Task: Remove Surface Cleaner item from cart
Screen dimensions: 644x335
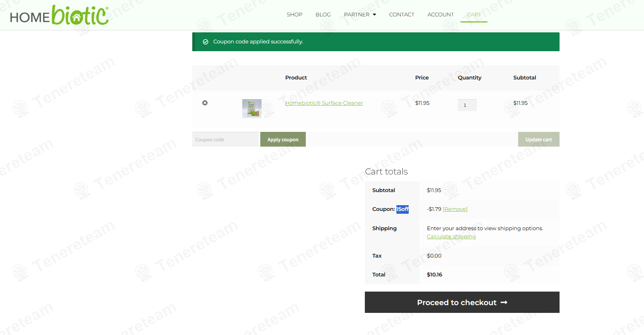Action: (205, 103)
